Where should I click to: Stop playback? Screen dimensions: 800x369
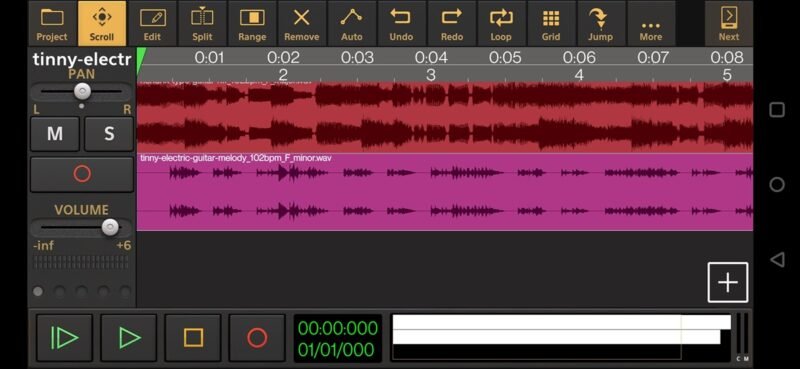193,338
